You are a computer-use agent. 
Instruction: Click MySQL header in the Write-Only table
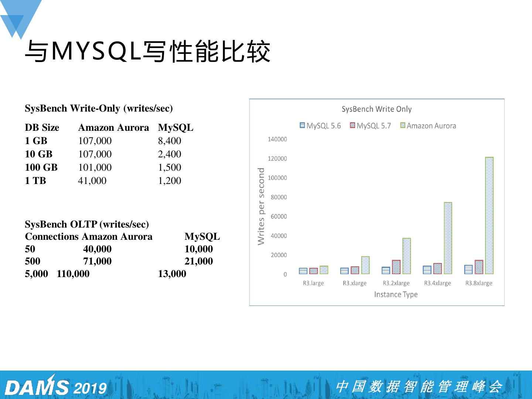pyautogui.click(x=175, y=128)
